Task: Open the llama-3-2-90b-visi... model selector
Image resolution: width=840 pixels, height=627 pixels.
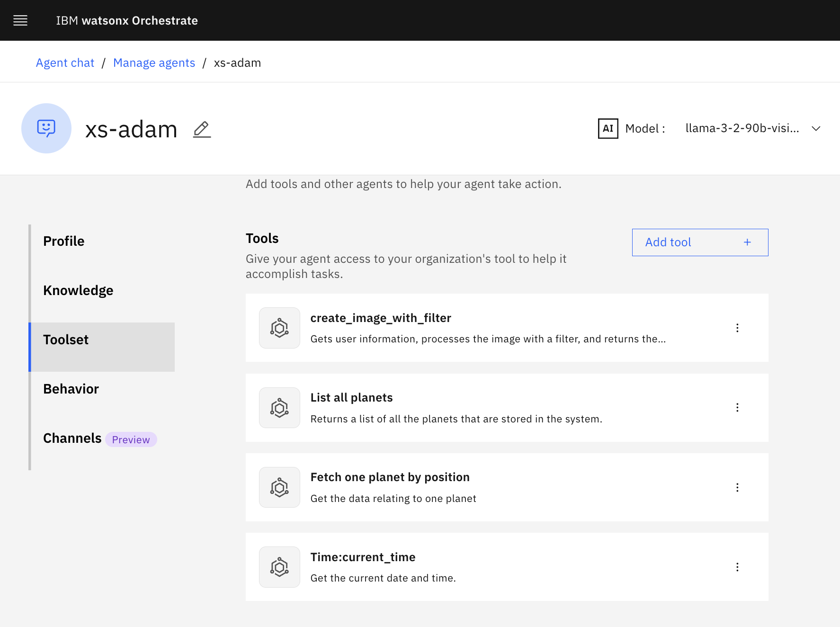Action: (753, 128)
